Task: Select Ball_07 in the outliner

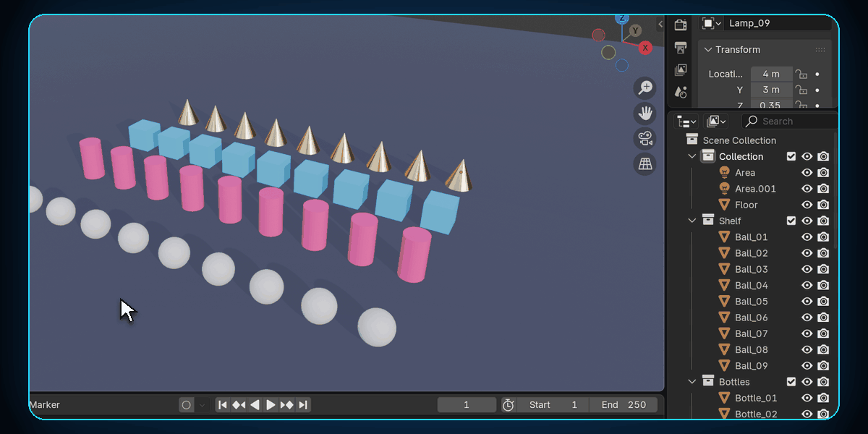Action: tap(752, 333)
